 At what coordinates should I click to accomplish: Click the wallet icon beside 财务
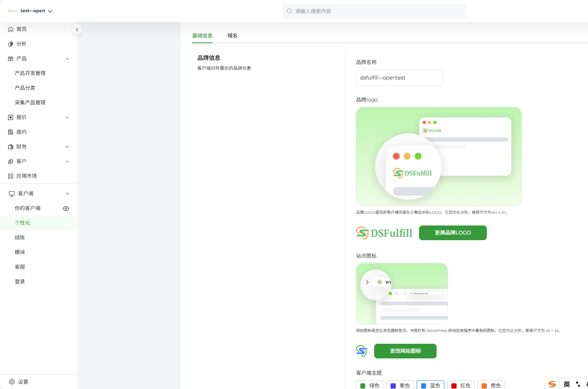coord(11,147)
